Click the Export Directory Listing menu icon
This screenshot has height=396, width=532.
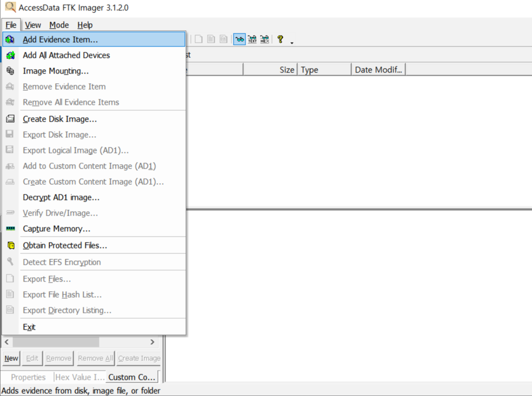point(10,310)
